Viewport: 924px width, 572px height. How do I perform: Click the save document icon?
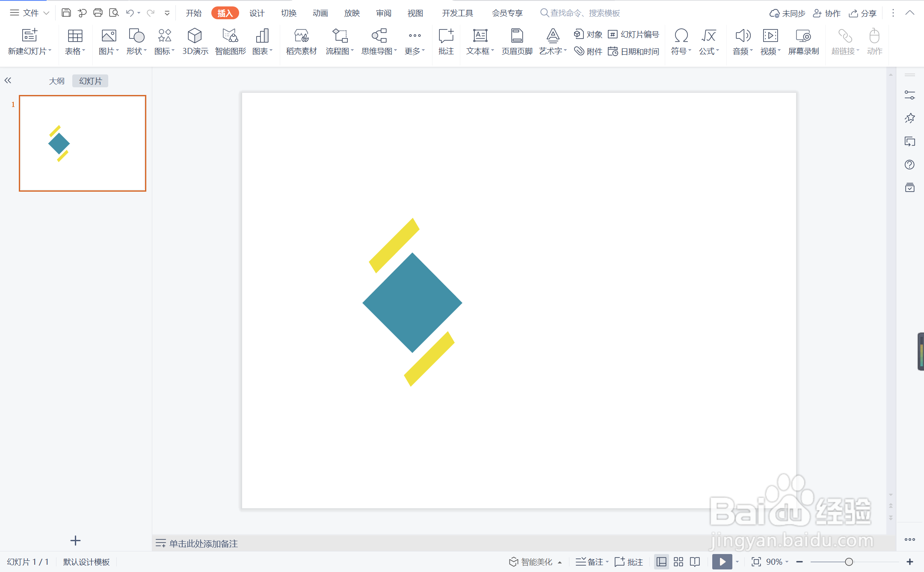[x=66, y=13]
